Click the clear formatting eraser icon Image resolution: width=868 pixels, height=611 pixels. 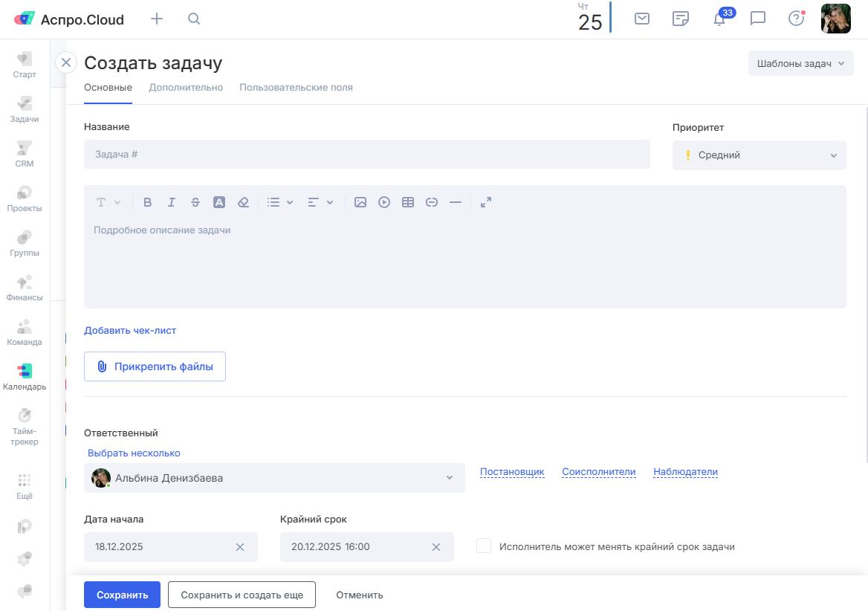coord(243,202)
